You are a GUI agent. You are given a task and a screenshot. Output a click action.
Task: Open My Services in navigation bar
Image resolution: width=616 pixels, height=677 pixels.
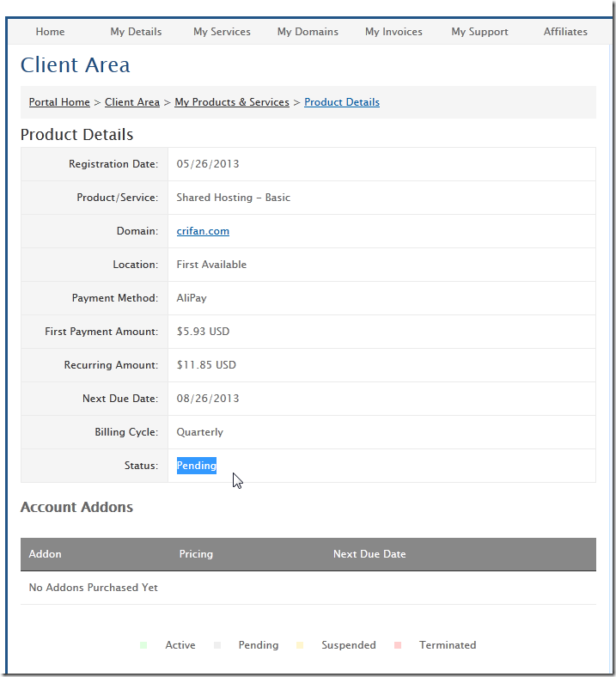click(222, 32)
